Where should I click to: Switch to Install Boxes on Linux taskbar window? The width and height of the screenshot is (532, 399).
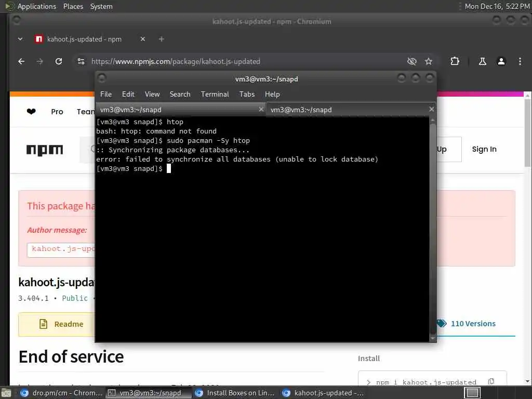(235, 393)
